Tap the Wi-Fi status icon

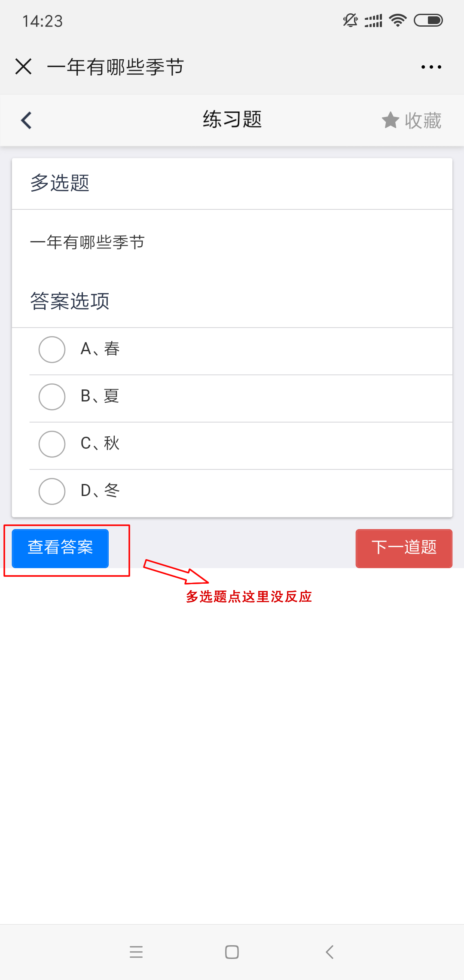pos(397,20)
